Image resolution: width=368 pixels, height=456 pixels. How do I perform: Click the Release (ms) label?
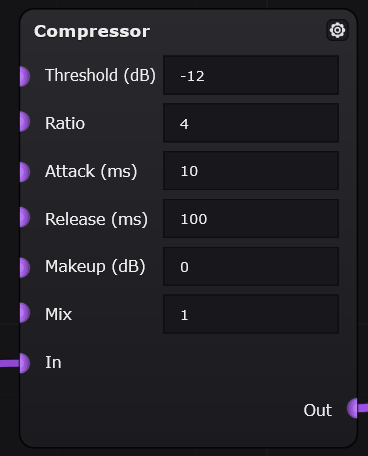pyautogui.click(x=96, y=219)
